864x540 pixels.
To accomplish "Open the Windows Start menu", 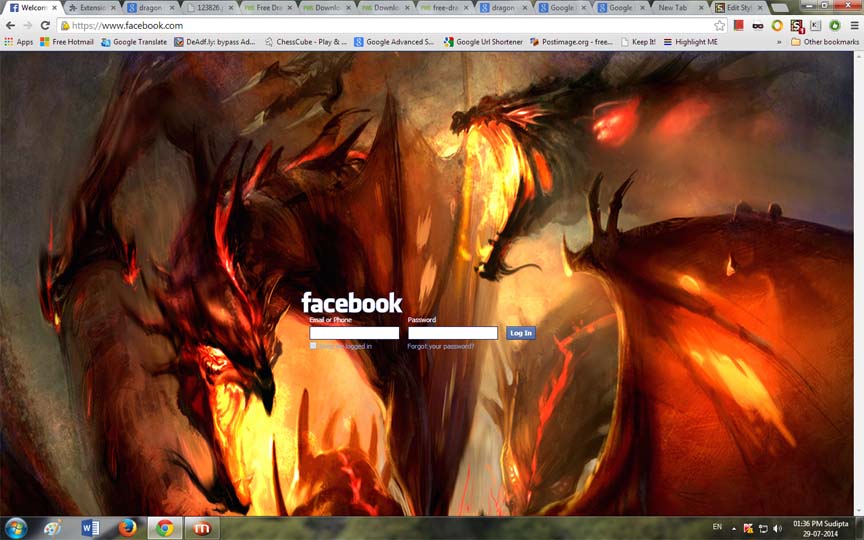I will 15,528.
